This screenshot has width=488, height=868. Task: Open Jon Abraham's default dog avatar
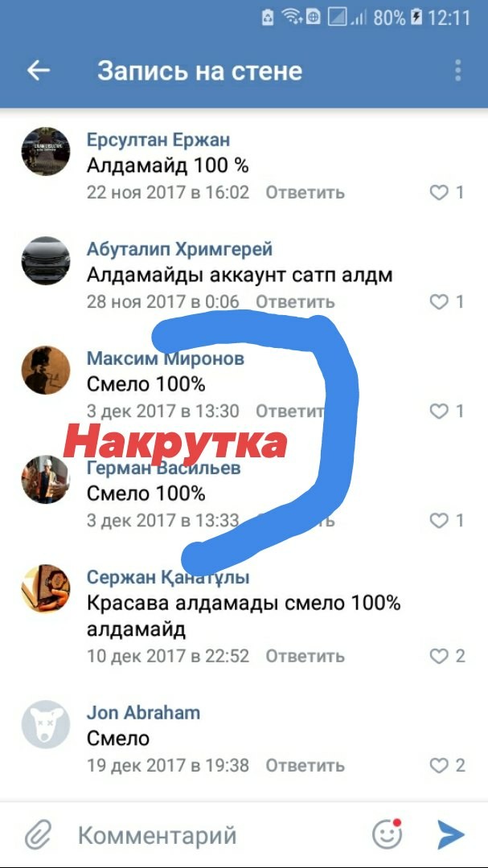point(45,725)
